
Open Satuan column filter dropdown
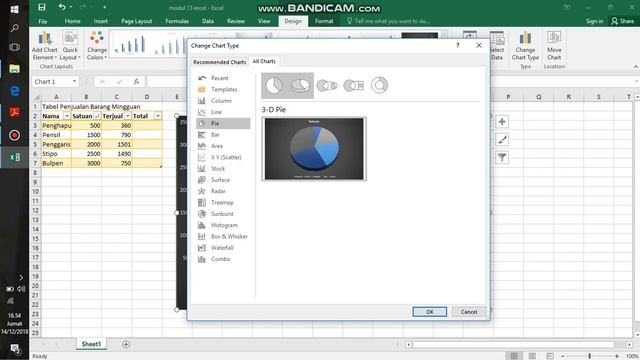point(97,116)
